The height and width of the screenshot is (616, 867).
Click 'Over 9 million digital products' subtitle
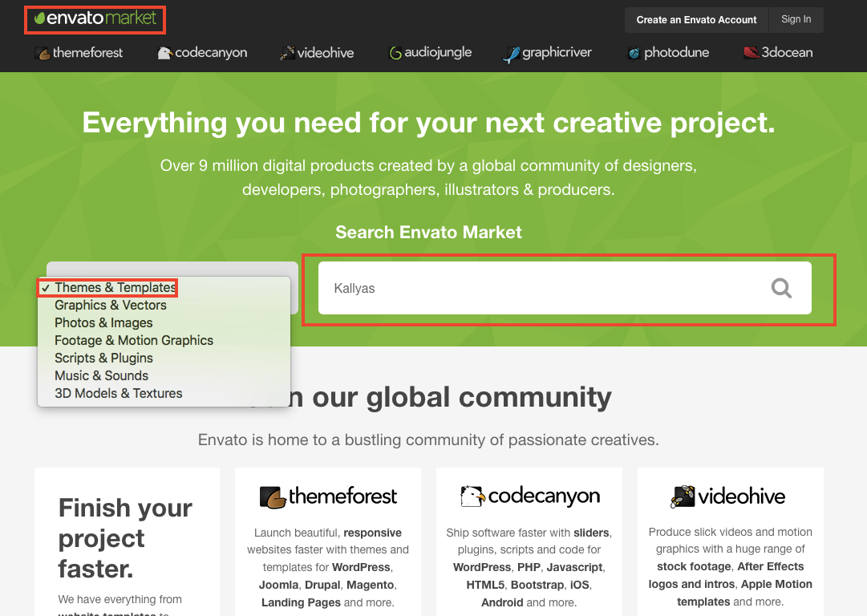point(428,177)
